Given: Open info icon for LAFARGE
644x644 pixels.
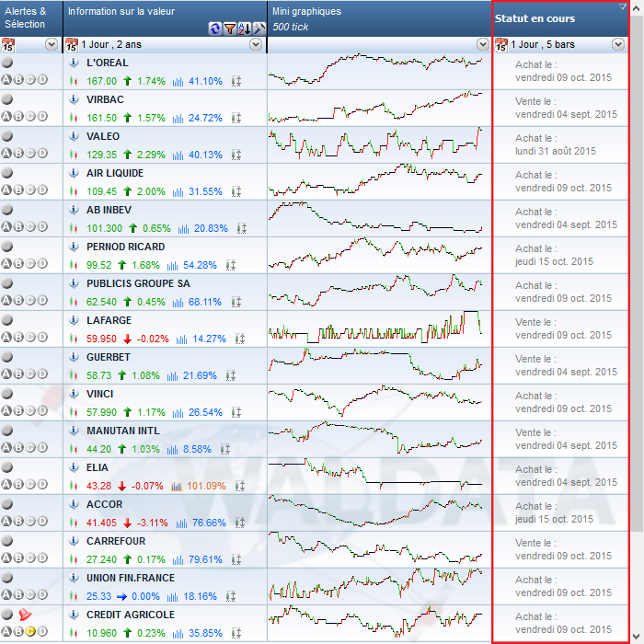Looking at the screenshot, I should tap(74, 320).
